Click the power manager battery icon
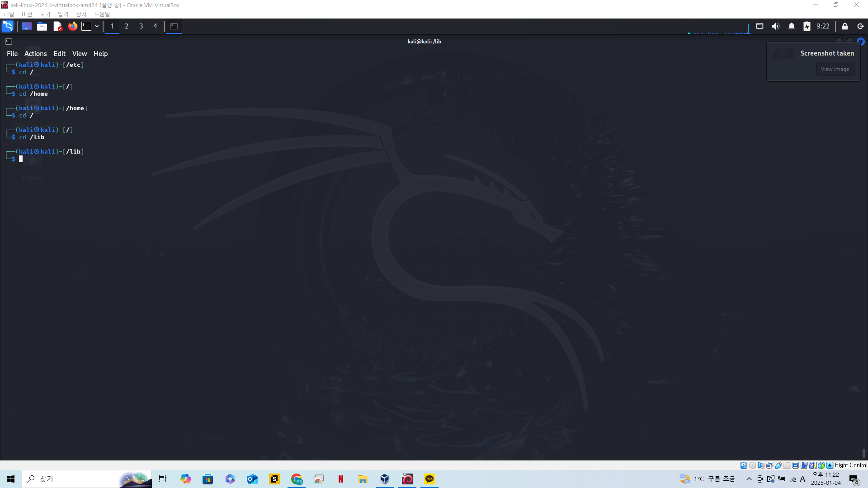The height and width of the screenshot is (488, 868). (x=807, y=26)
